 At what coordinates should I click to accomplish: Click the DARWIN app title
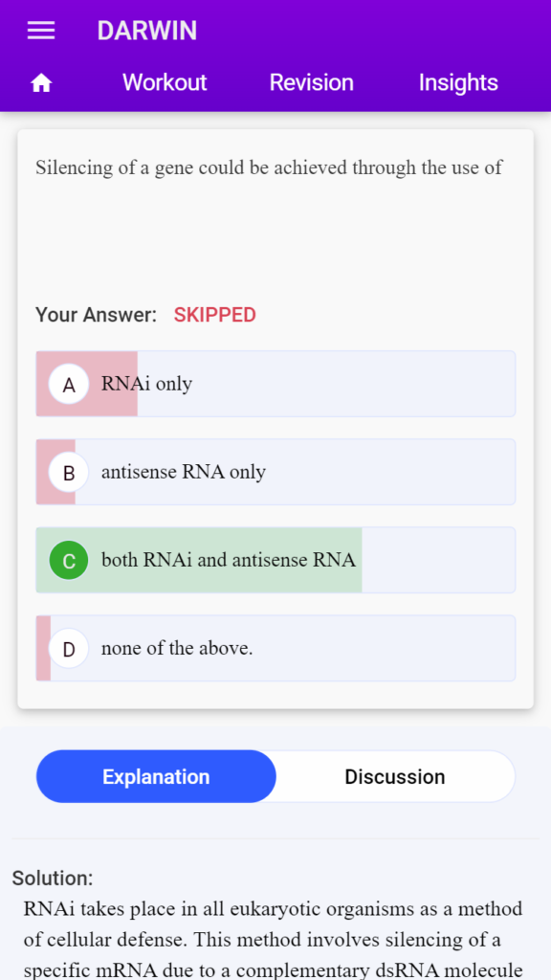tap(146, 31)
